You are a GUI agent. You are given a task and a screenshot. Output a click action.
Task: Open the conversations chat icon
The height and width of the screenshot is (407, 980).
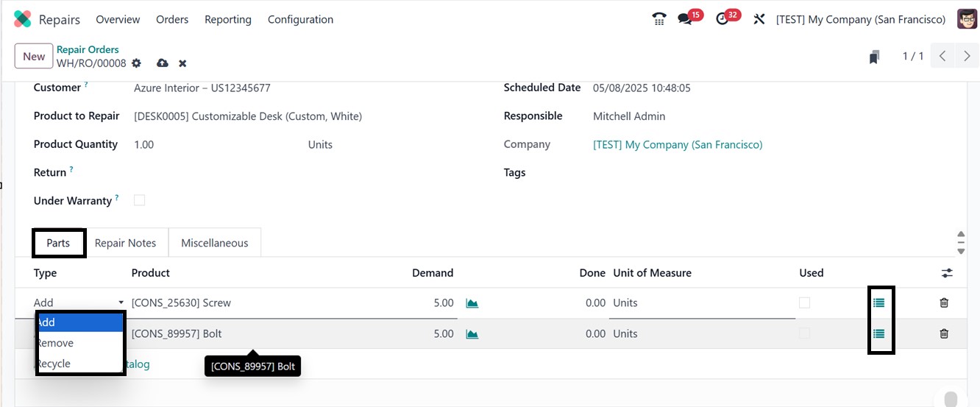tap(686, 20)
